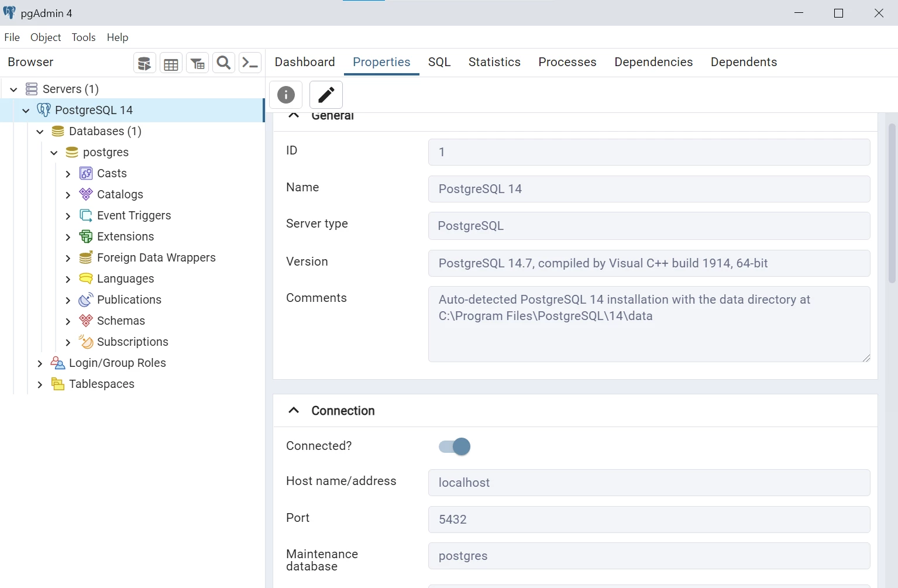Click the Port field showing 5432
898x588 pixels.
pyautogui.click(x=649, y=520)
